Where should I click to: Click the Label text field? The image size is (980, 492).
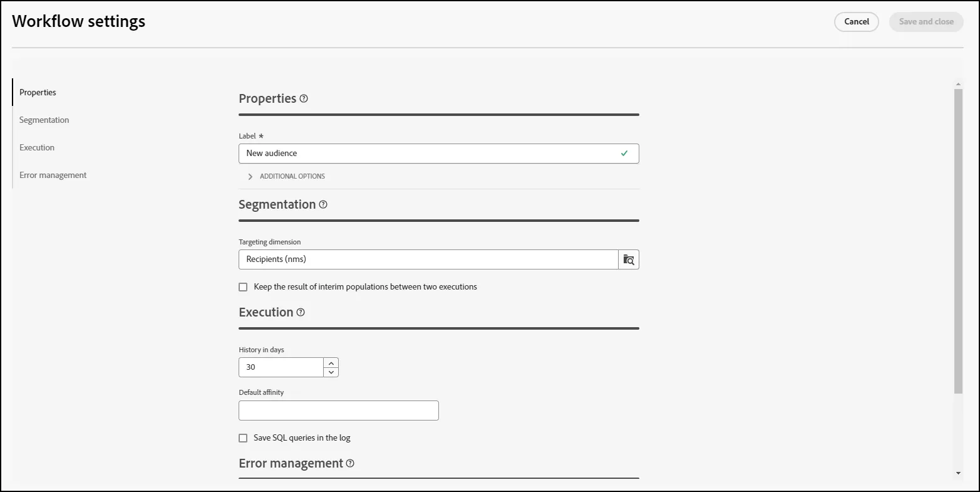pyautogui.click(x=438, y=154)
